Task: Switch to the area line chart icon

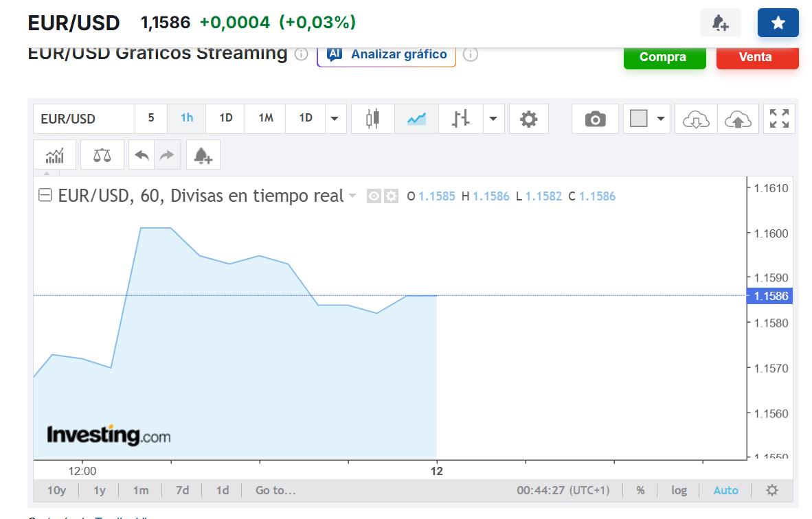Action: tap(416, 119)
